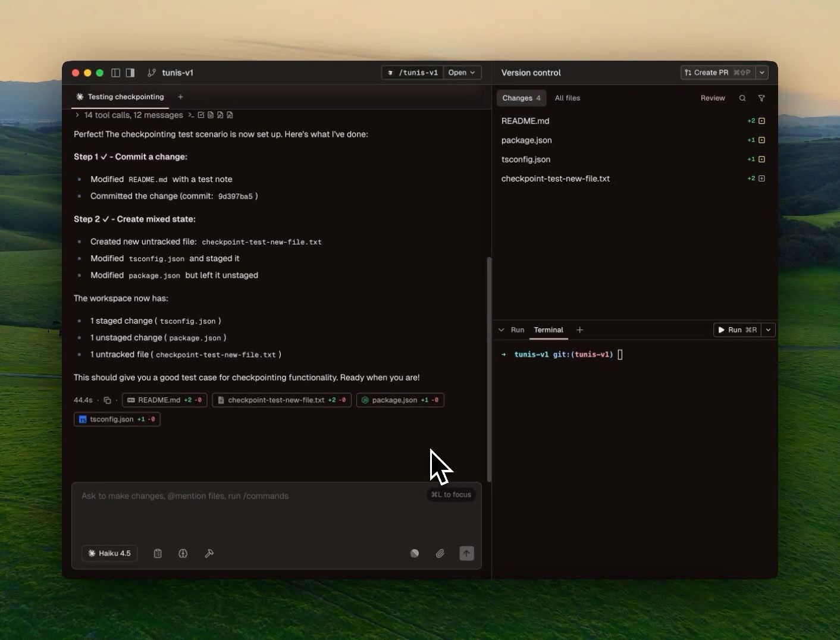Click the paperclip attach file icon
The height and width of the screenshot is (640, 840).
[440, 553]
